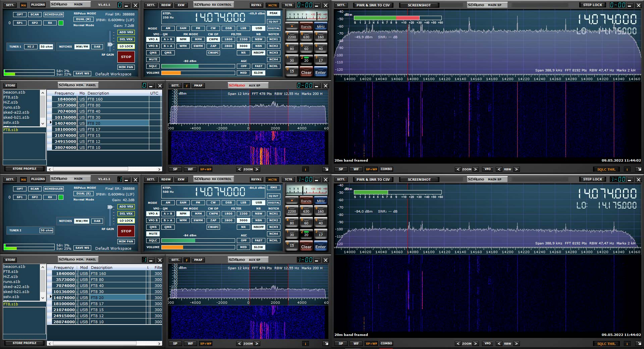Select the 2200 band key in instance 0 keypad
The image size is (644, 349).
292,36
